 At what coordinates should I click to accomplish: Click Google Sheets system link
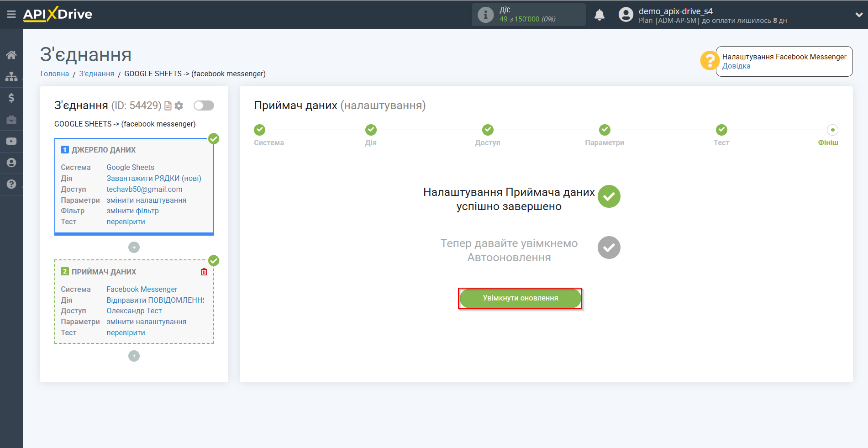click(x=131, y=168)
